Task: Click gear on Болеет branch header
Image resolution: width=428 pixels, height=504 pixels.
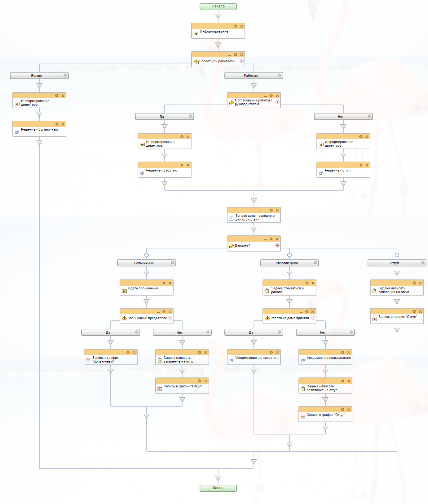Action: point(65,75)
